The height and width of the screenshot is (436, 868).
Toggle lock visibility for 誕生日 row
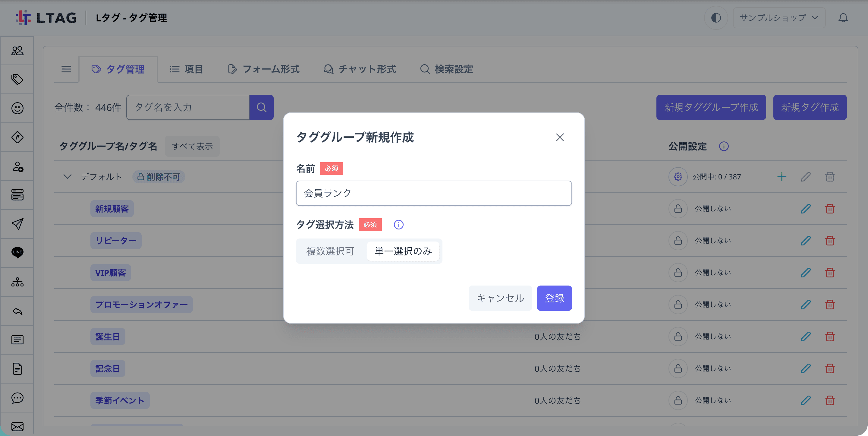pos(678,336)
